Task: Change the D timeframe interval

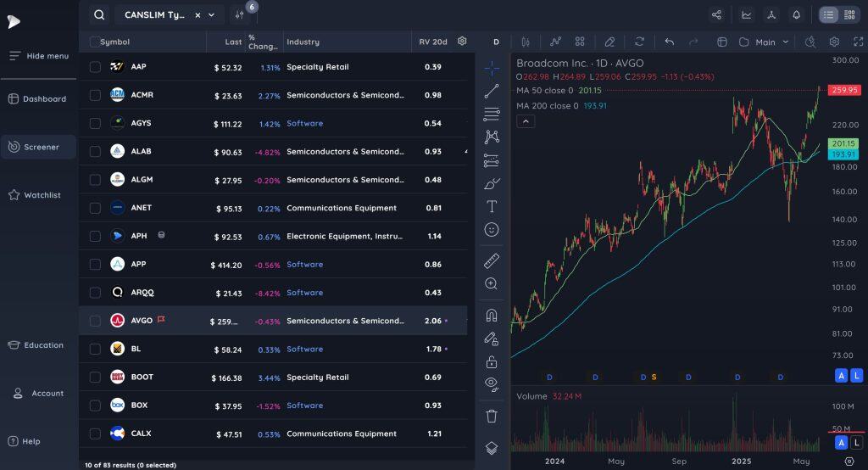Action: (496, 42)
